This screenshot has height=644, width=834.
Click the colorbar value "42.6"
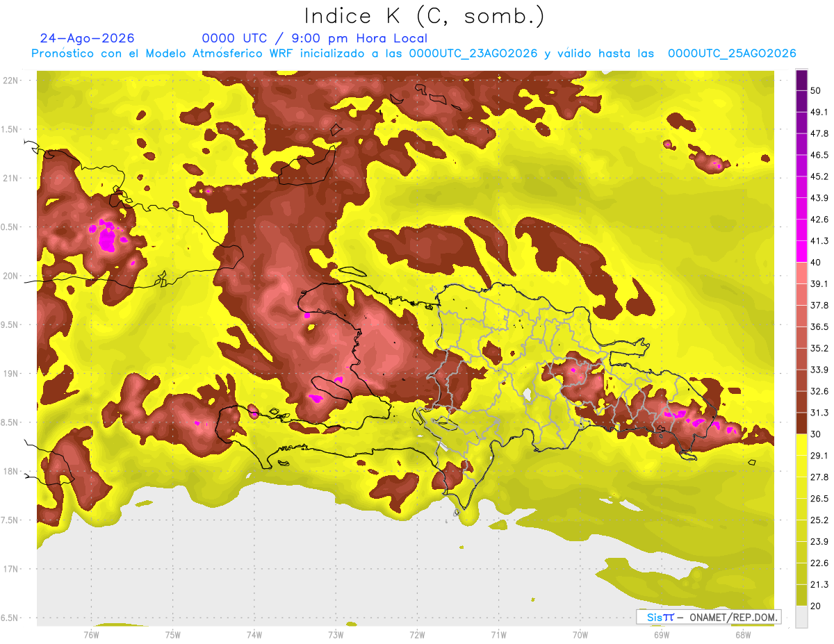coord(819,220)
